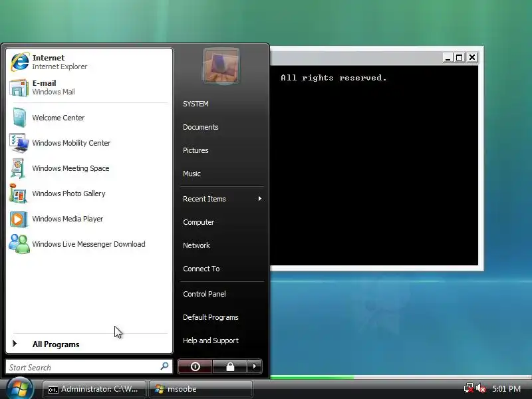The height and width of the screenshot is (399, 532).
Task: Open Default Programs
Action: [211, 317]
